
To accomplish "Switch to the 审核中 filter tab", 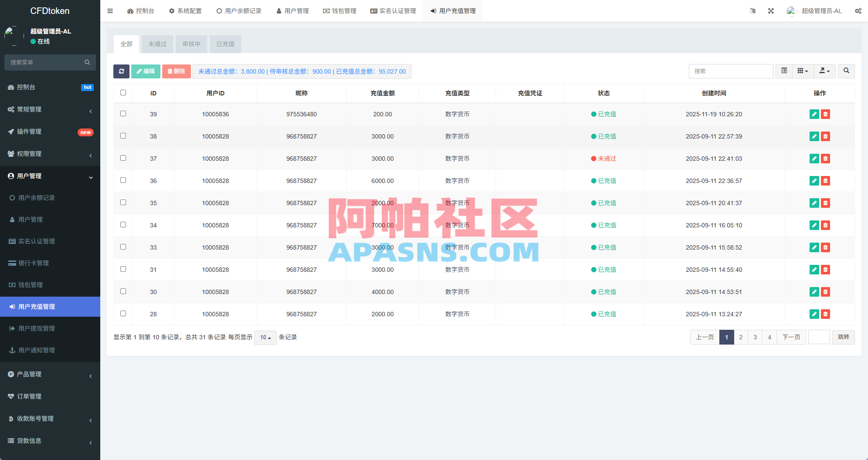I will tap(191, 44).
